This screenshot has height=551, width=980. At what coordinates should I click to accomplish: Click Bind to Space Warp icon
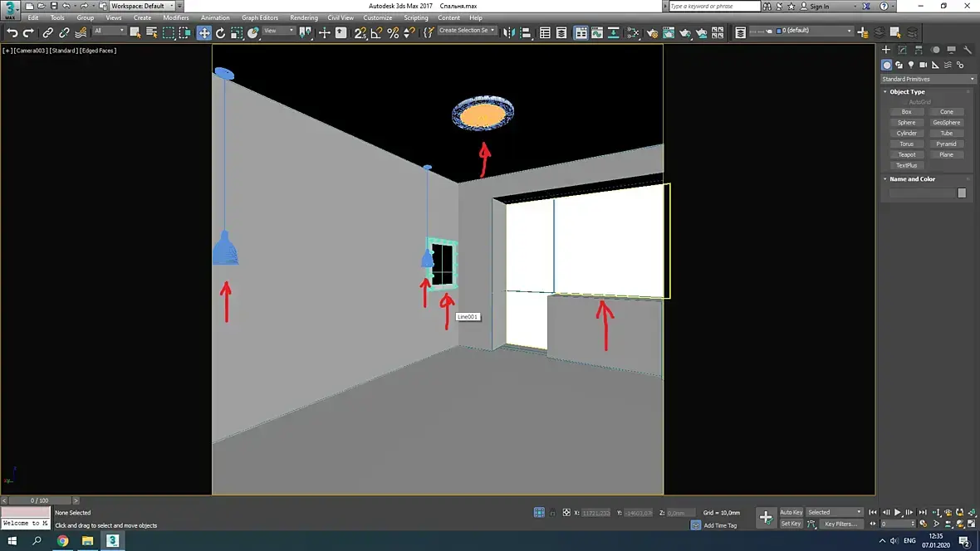81,32
